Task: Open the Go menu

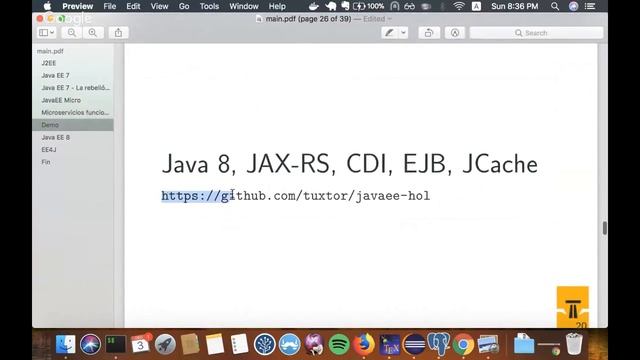Action: (x=184, y=6)
